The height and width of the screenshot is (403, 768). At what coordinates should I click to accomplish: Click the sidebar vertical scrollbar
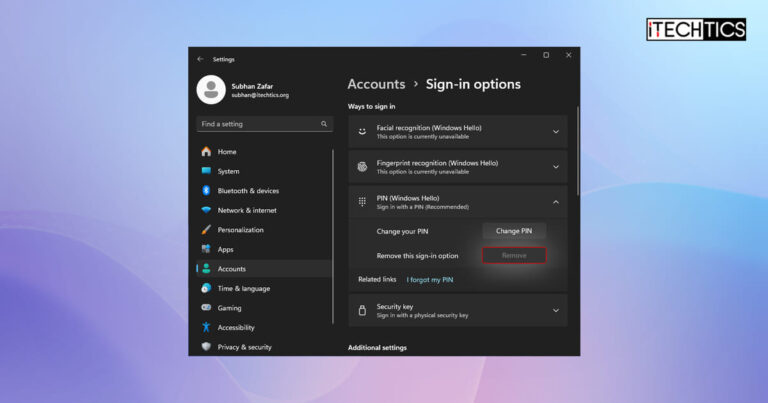pos(333,237)
